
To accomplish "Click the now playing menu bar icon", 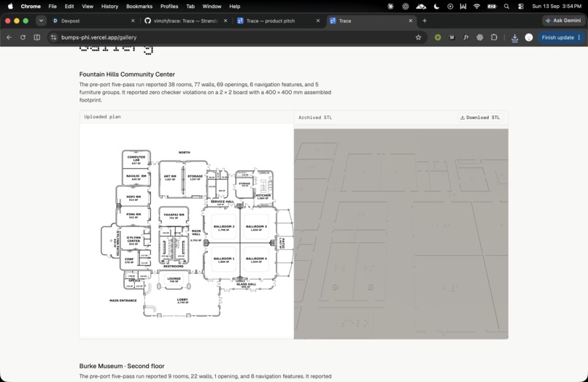I will [450, 7].
